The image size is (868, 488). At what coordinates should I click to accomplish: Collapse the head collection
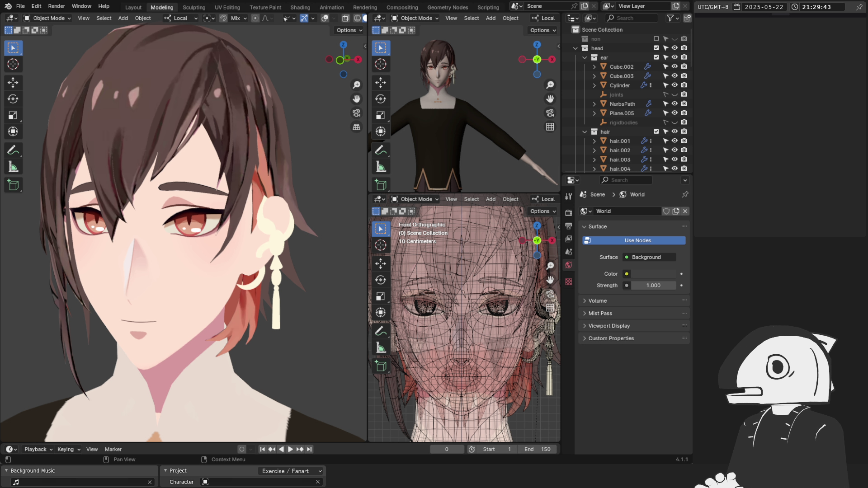[576, 48]
